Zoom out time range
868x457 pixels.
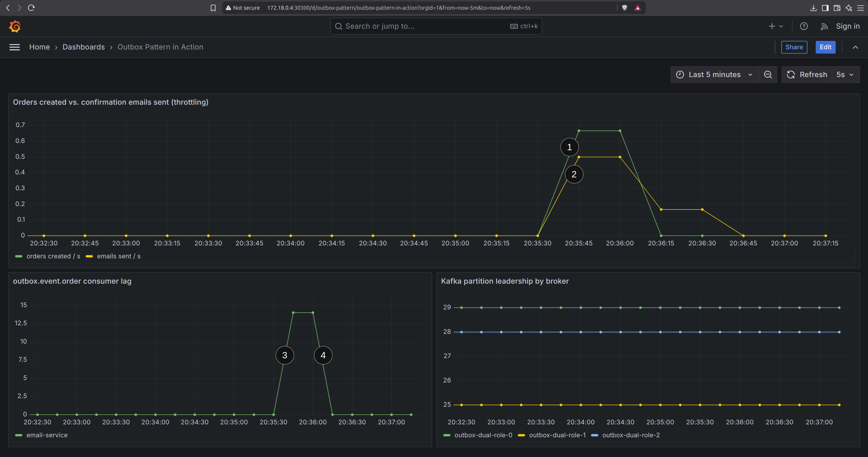pos(768,74)
